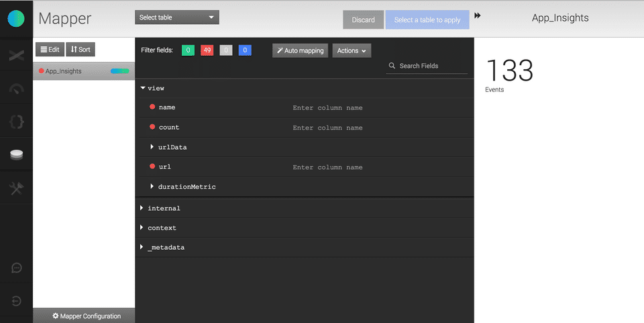
Task: Open the Select table dropdown
Action: 177,17
